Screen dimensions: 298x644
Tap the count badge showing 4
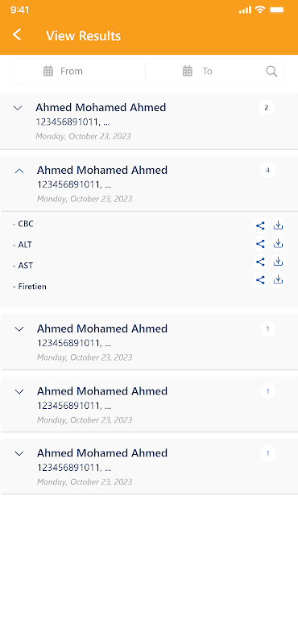[267, 170]
